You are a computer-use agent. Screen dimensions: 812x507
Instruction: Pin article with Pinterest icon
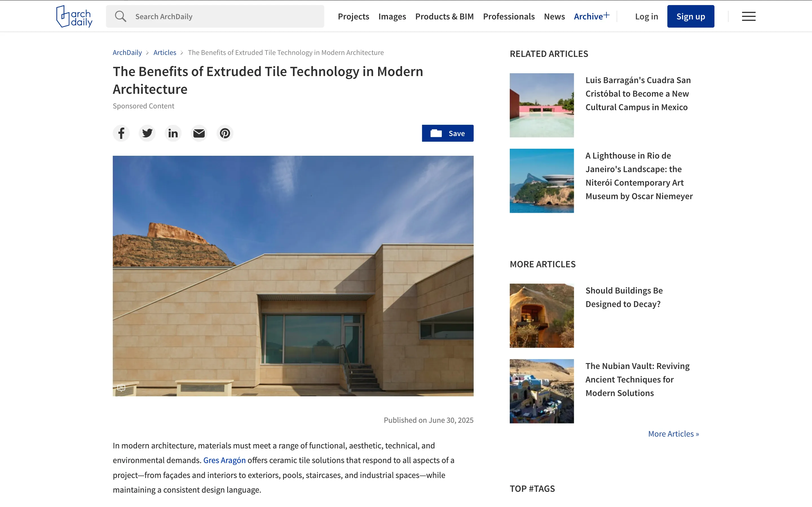[225, 133]
